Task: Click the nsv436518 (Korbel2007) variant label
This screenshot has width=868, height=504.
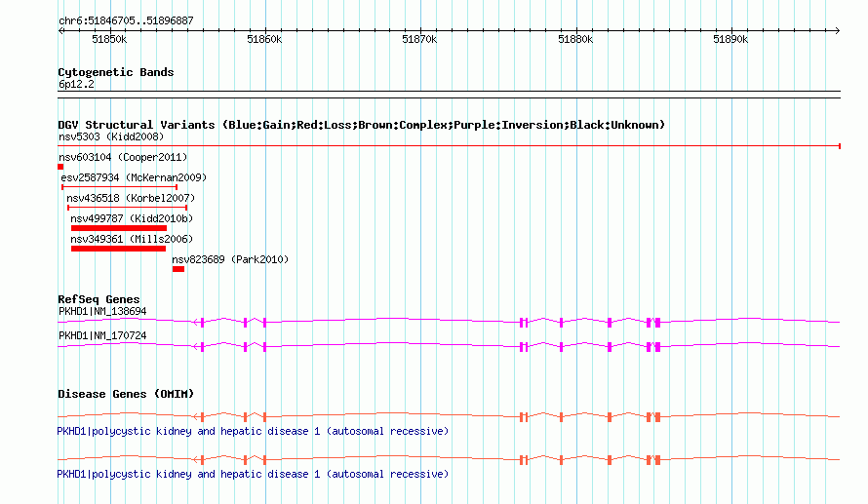Action: point(131,198)
